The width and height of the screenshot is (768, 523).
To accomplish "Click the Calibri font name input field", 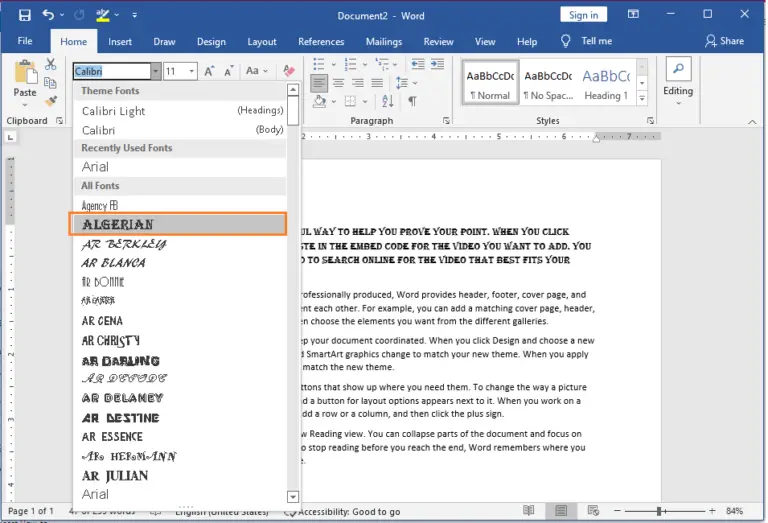I will click(x=112, y=71).
